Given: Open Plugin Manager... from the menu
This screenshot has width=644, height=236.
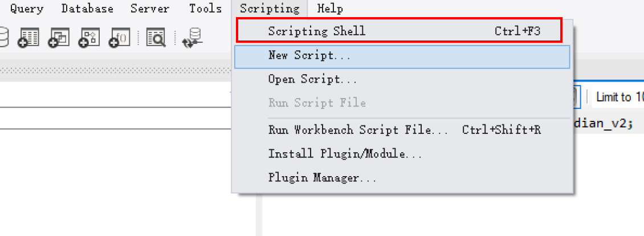Looking at the screenshot, I should point(322,177).
